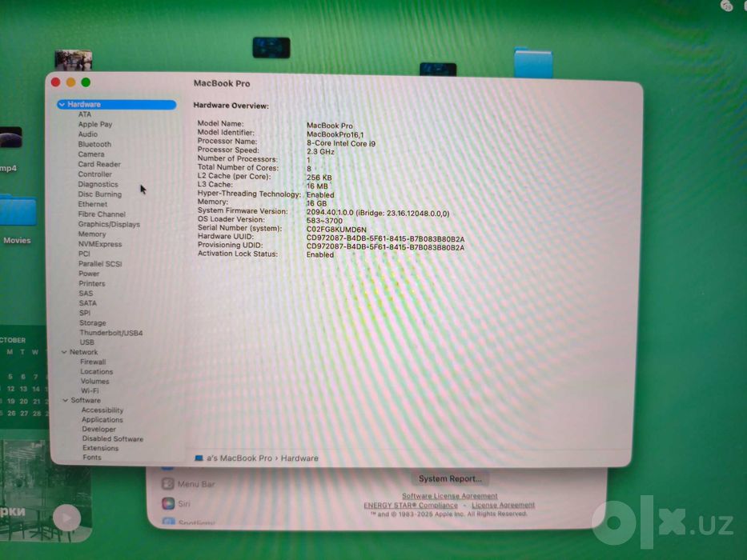747x560 pixels.
Task: Open the License Agreement link
Action: (x=503, y=506)
